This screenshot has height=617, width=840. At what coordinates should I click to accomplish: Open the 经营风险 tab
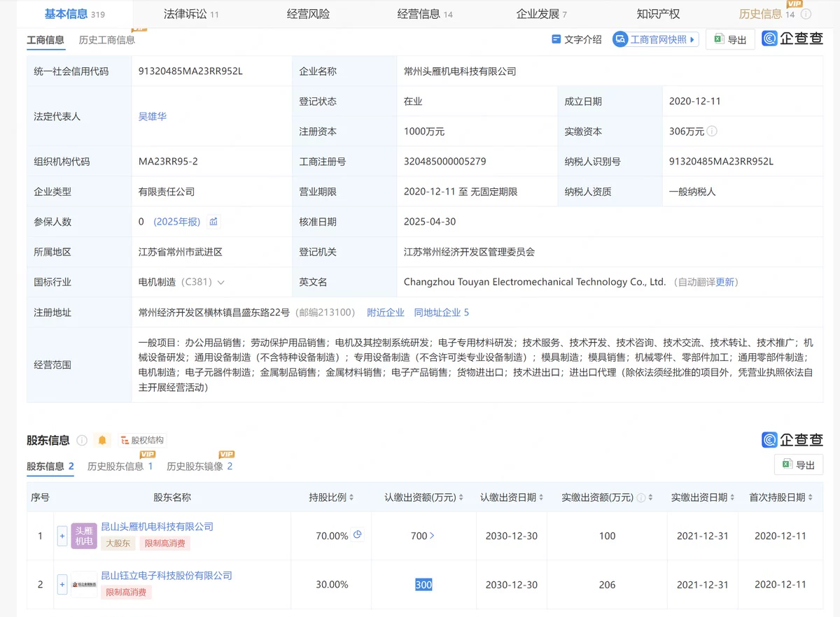click(308, 14)
